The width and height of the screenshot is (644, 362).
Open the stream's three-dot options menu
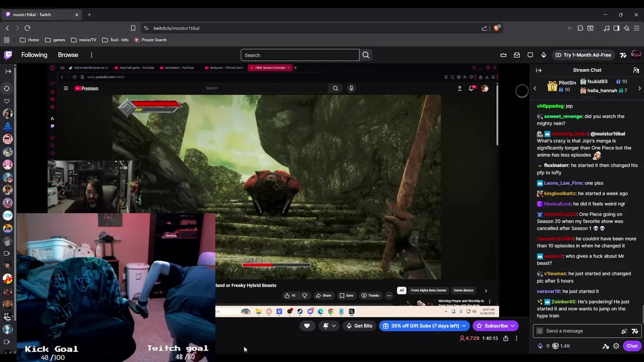click(x=516, y=338)
